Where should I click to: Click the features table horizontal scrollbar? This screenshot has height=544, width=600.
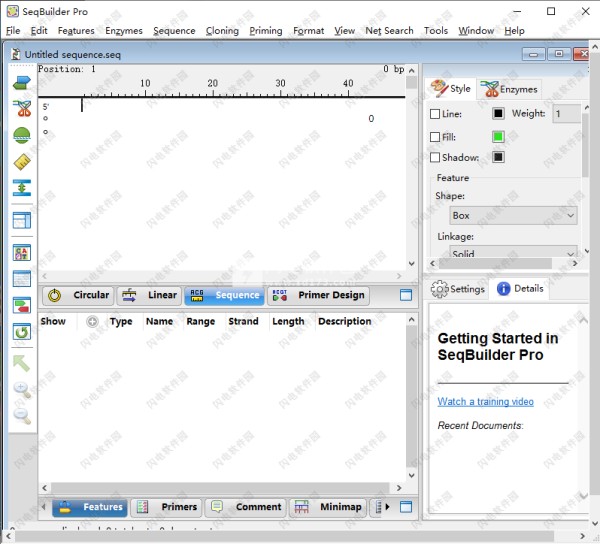[221, 488]
